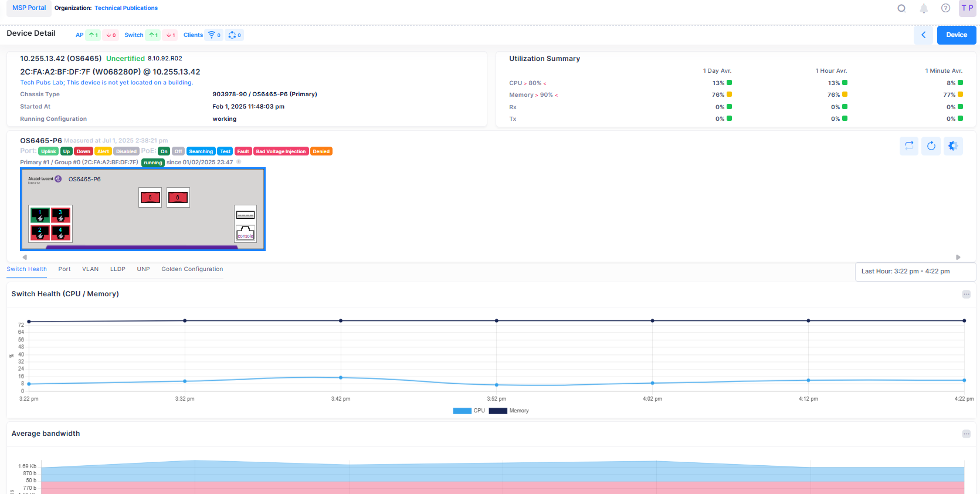Image resolution: width=980 pixels, height=494 pixels.
Task: Click the back chevron beside Device
Action: point(923,35)
